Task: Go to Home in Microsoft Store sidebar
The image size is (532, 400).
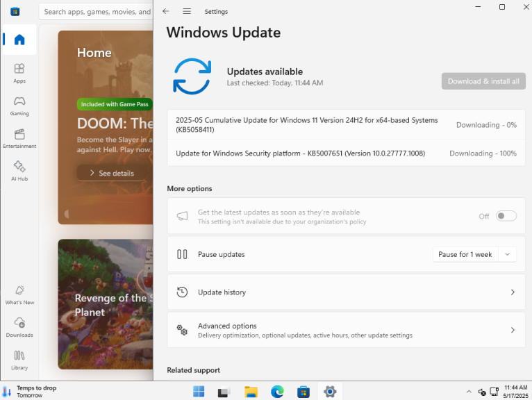Action: click(x=19, y=40)
